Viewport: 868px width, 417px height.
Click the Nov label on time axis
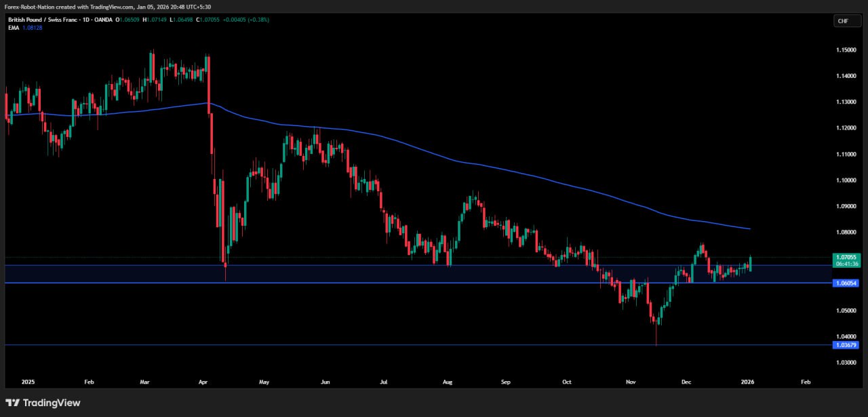tap(631, 382)
